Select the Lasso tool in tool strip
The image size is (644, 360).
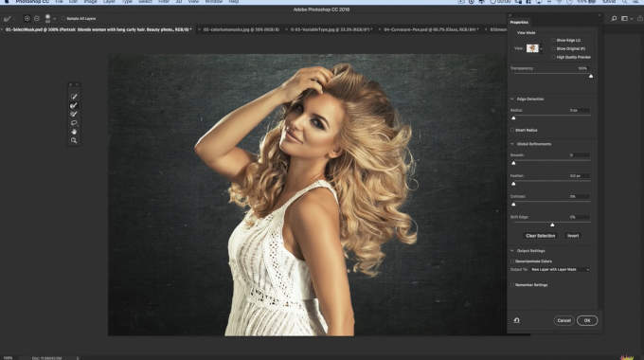pyautogui.click(x=74, y=122)
